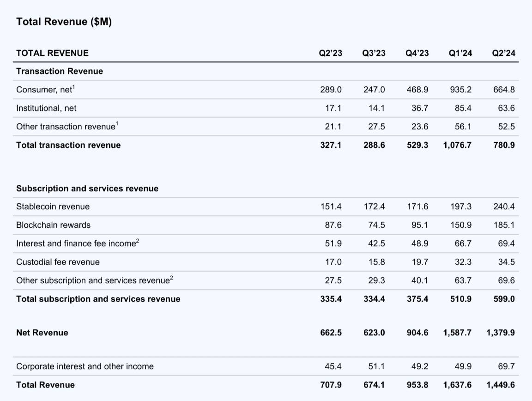Click Custodial fee revenue value 17.0
Viewport: 532px width, 401px height.
pyautogui.click(x=333, y=262)
